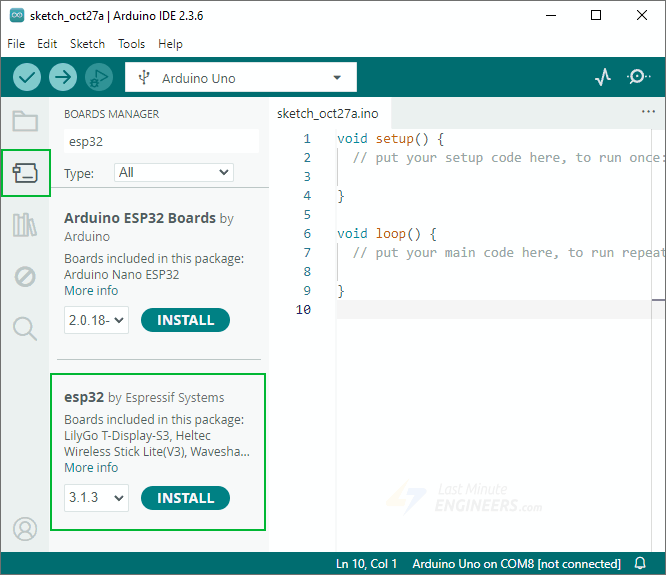Open More info for Espressif esp32

tap(91, 468)
